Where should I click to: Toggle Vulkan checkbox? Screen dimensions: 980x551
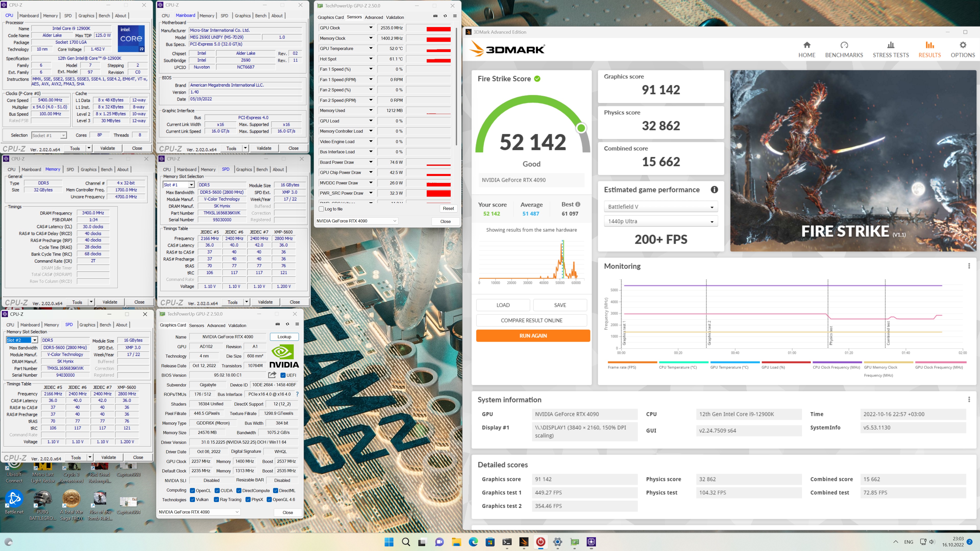192,500
